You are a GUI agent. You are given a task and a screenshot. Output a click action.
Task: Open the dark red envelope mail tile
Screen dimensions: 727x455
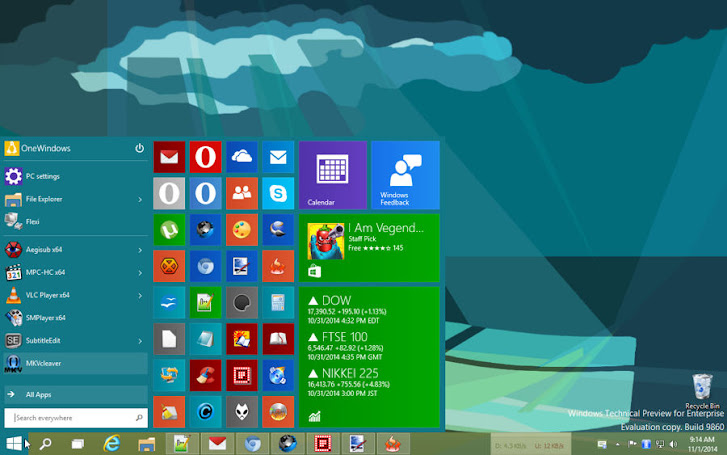(169, 157)
